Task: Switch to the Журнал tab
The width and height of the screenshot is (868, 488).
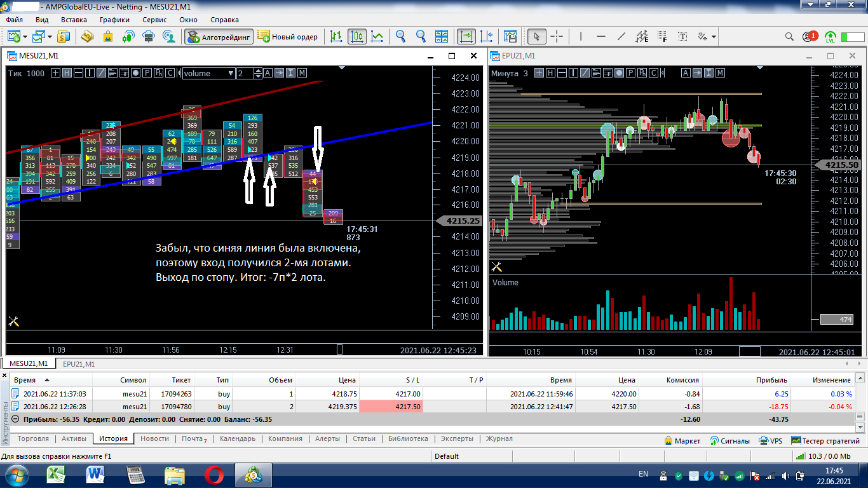Action: coord(499,438)
